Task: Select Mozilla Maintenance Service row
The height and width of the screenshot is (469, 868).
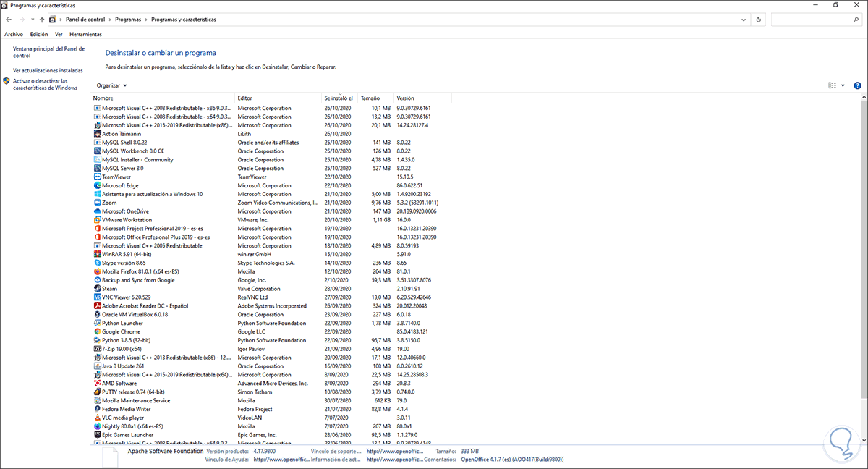Action: point(272,401)
